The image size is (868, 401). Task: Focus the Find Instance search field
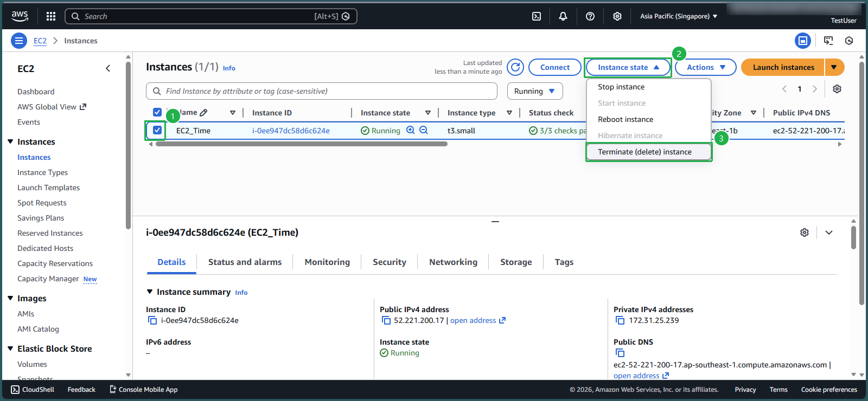[x=322, y=91]
